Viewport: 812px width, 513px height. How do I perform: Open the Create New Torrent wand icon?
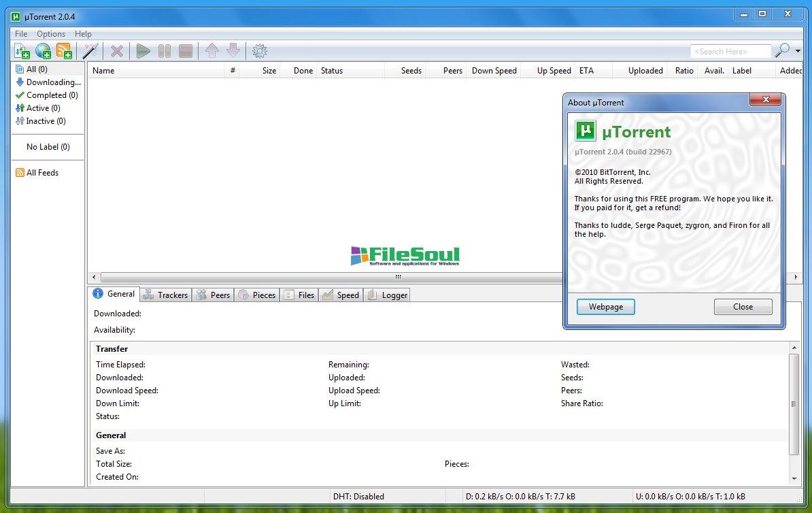point(90,51)
